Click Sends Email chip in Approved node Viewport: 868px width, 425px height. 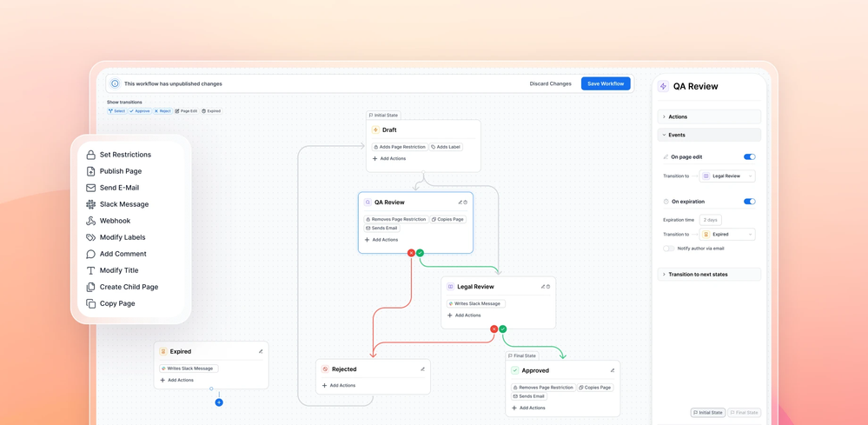pyautogui.click(x=528, y=396)
